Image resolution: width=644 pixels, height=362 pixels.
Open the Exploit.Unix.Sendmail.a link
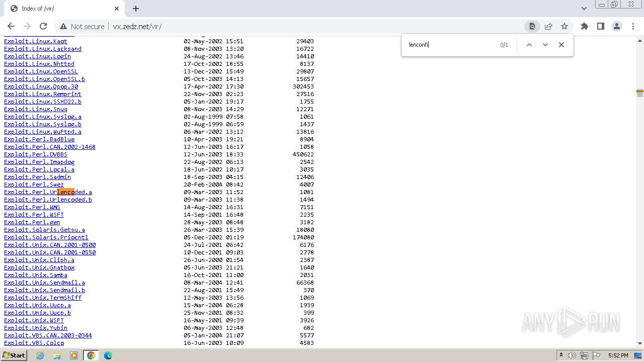coord(44,283)
